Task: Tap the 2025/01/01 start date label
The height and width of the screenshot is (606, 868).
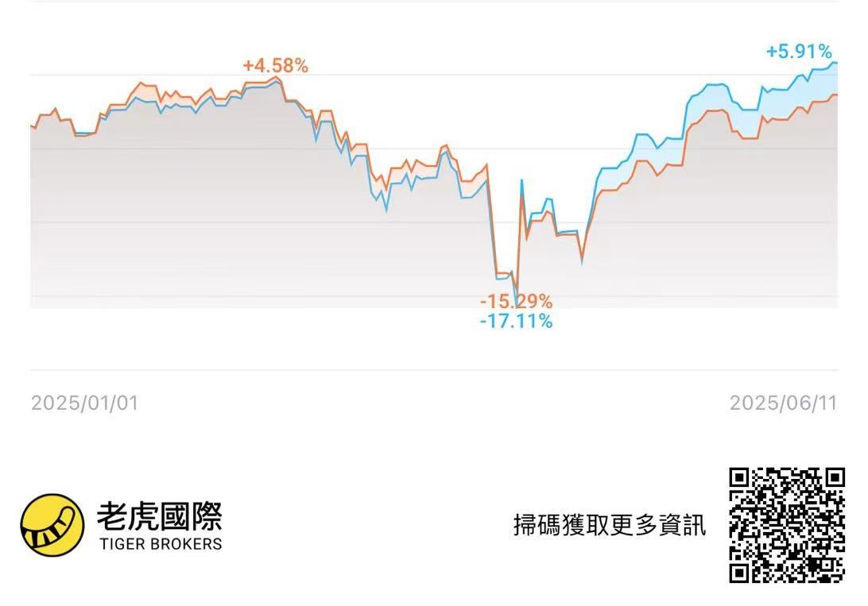Action: 85,403
